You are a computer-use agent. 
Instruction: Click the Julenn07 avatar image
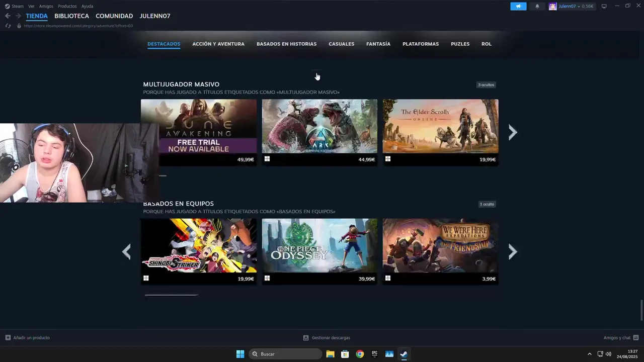[552, 6]
